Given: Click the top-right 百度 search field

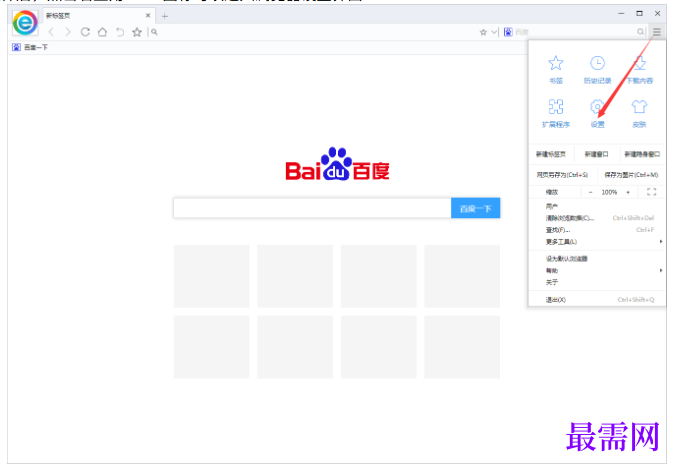Looking at the screenshot, I should (x=574, y=32).
